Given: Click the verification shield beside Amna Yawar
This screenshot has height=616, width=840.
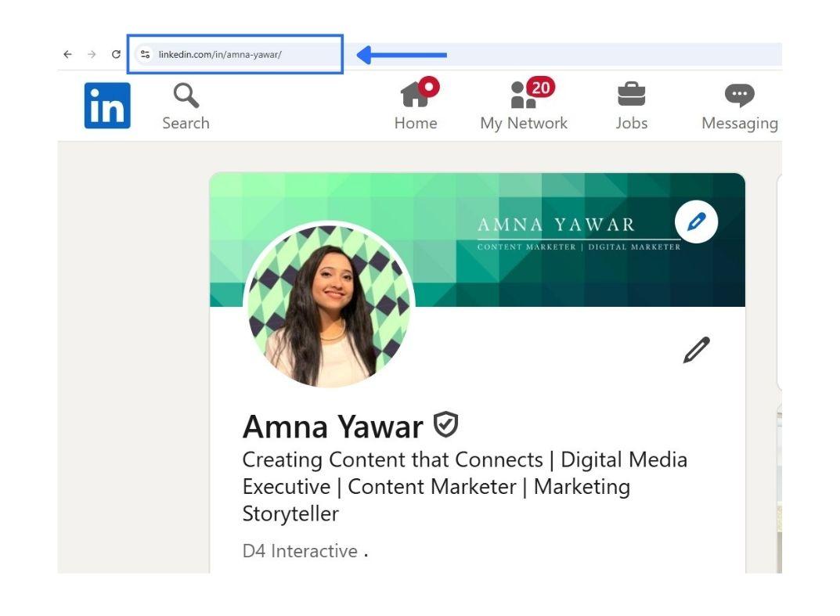Looking at the screenshot, I should click(446, 424).
